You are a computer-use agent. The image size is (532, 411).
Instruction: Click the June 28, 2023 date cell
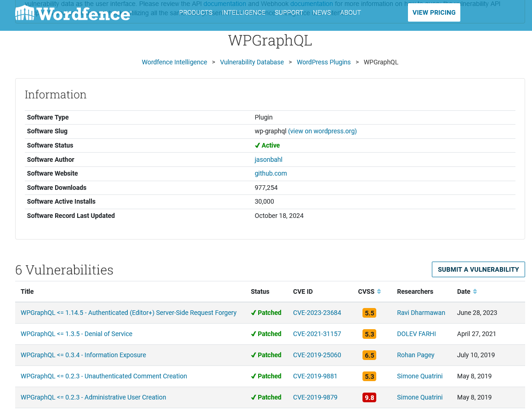coord(477,313)
